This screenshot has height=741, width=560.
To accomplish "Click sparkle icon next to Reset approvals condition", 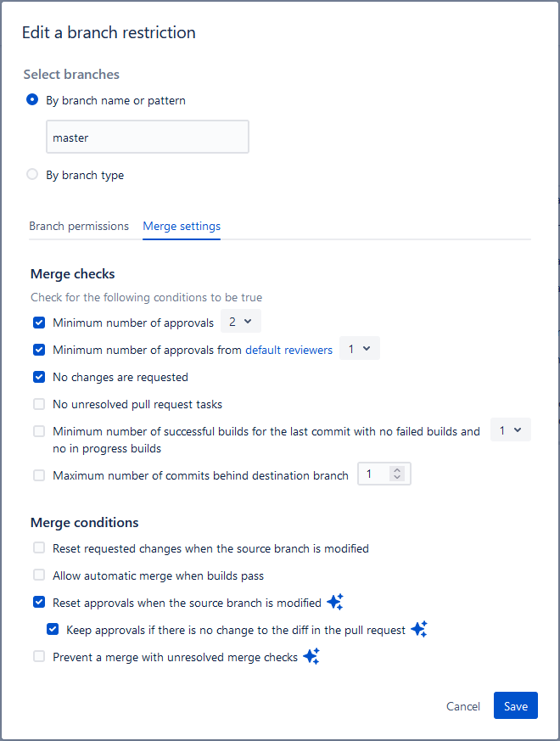I will 334,601.
